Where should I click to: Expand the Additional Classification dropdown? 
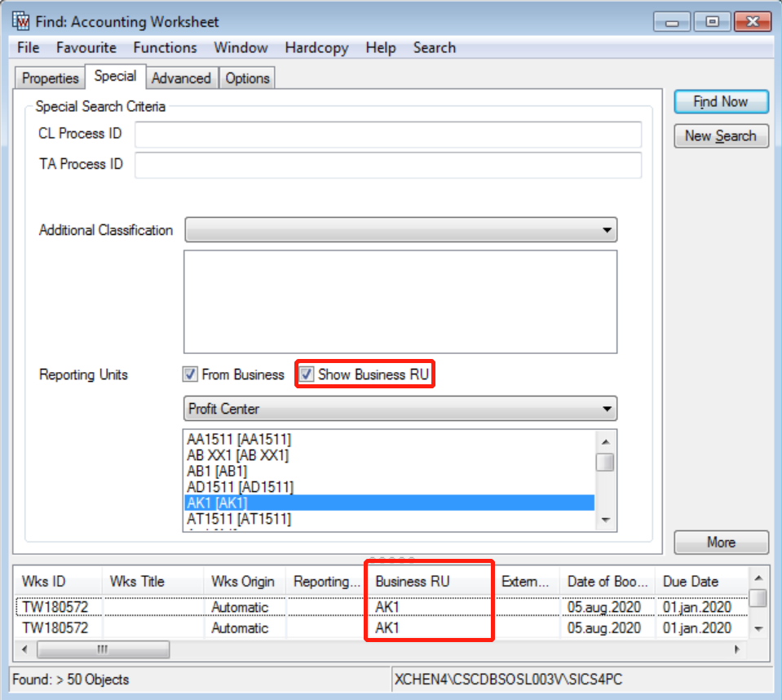pyautogui.click(x=606, y=230)
